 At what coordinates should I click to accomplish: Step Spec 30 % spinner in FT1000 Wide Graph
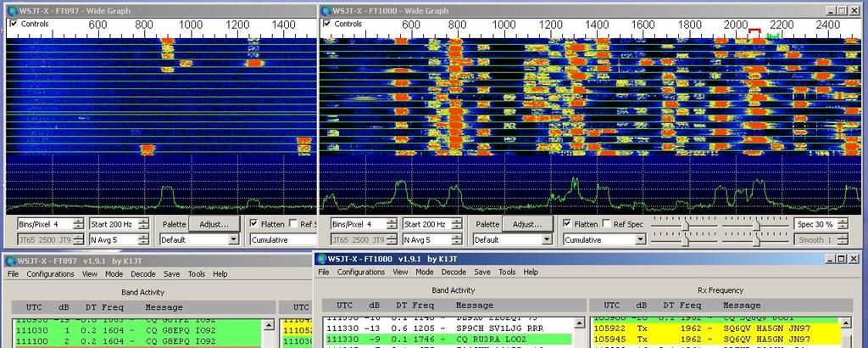pos(843,224)
